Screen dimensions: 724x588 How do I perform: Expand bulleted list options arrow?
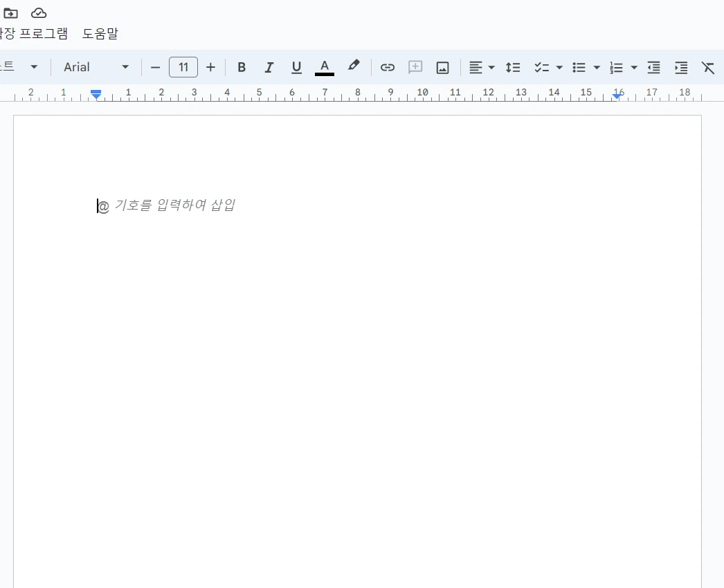597,67
